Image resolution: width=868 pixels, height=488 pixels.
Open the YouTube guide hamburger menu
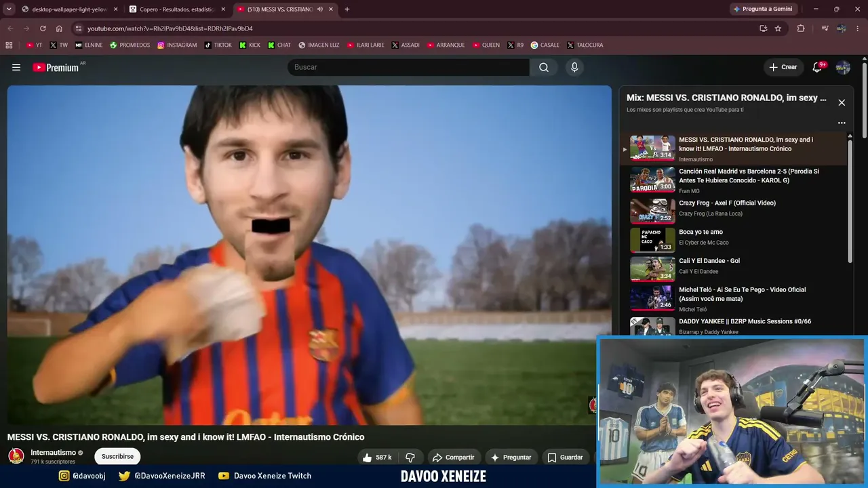[16, 67]
